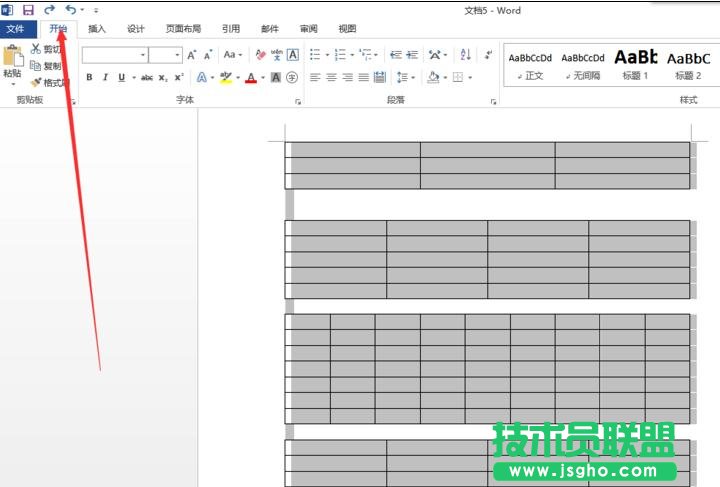The width and height of the screenshot is (720, 487).
Task: Click the font name combo box
Action: tap(115, 55)
